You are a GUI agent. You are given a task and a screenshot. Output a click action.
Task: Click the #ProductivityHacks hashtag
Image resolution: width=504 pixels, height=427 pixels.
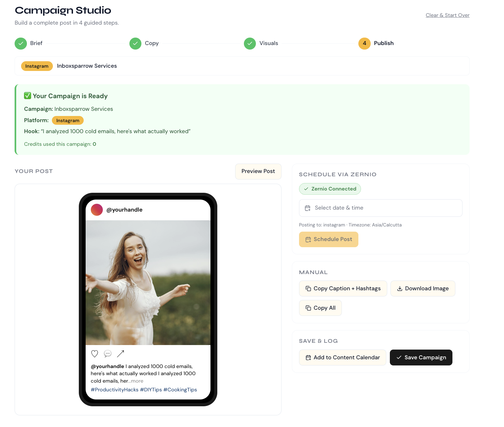(114, 390)
